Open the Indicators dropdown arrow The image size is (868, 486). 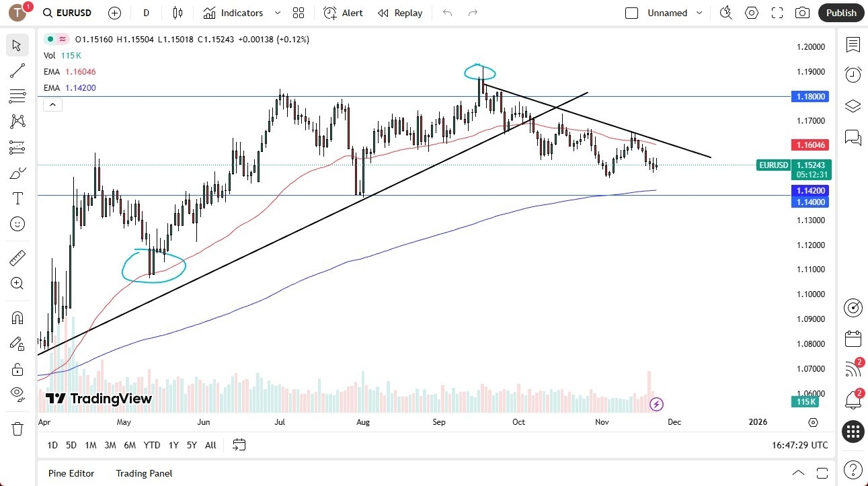coord(276,13)
